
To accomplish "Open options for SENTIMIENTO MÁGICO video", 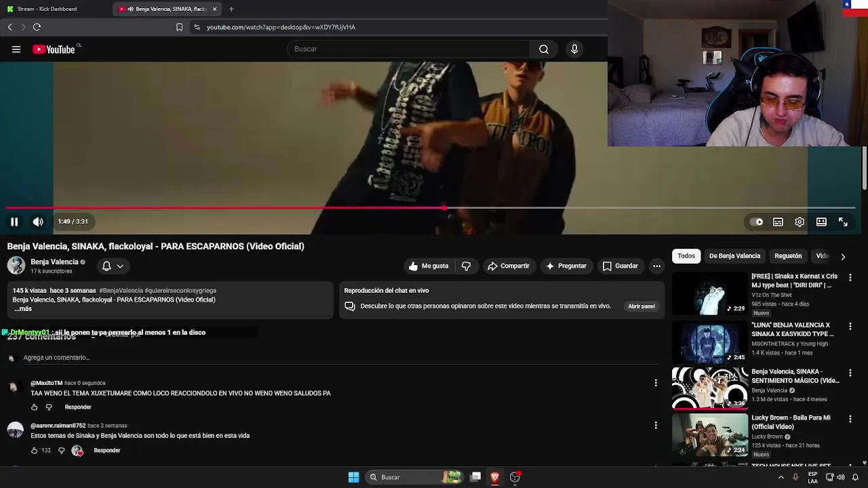I will pos(850,373).
